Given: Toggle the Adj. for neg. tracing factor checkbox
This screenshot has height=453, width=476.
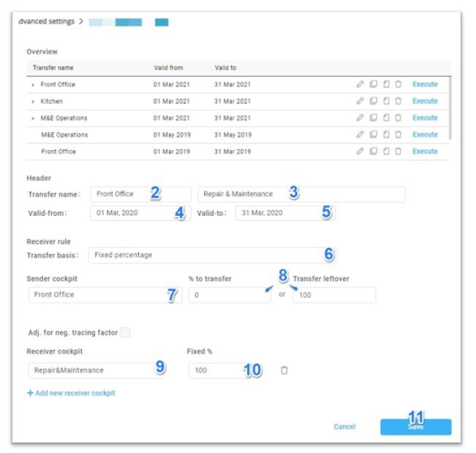Looking at the screenshot, I should click(x=125, y=333).
